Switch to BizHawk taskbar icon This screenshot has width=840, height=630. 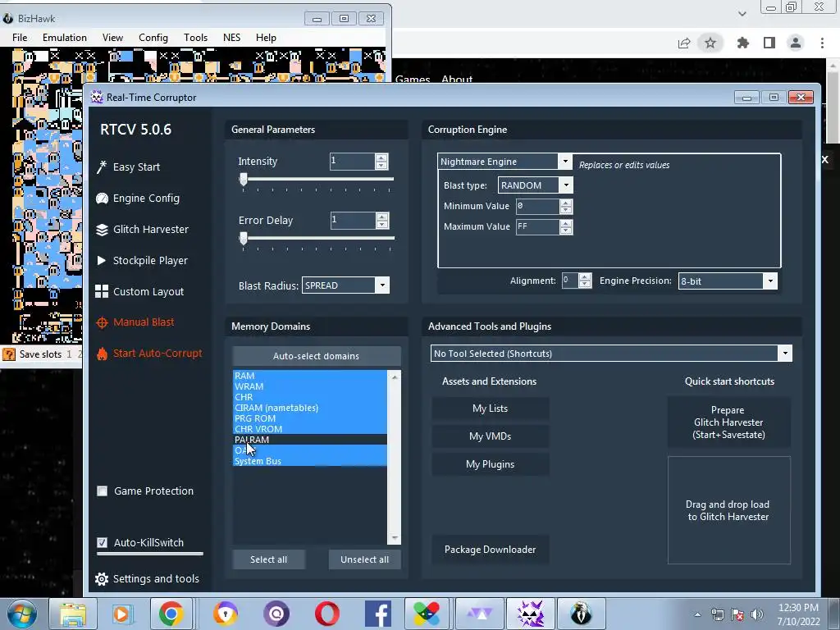(x=581, y=614)
